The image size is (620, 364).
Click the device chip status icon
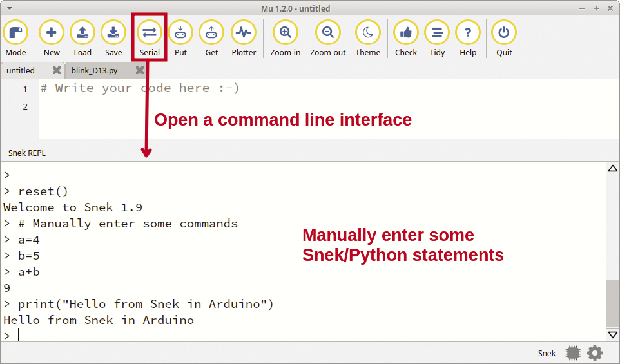coord(572,353)
